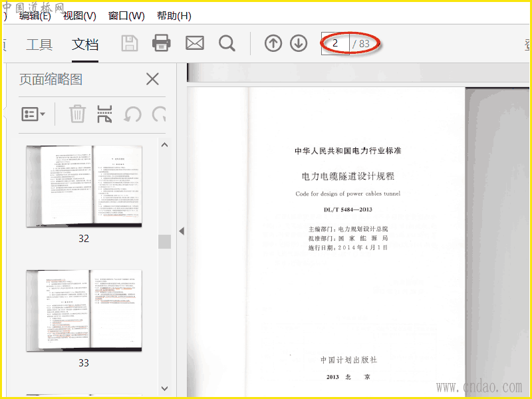Click thumbnail label '32'
Image resolution: width=532 pixels, height=399 pixels.
pyautogui.click(x=84, y=239)
